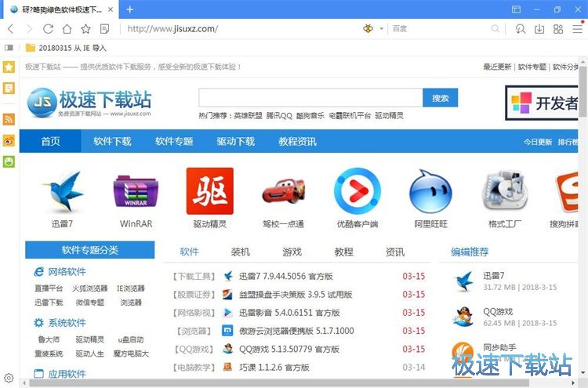Open 迅雷7 7.9.44.5056 官方版 list entry
Screen dimensions: 588x388
point(285,276)
